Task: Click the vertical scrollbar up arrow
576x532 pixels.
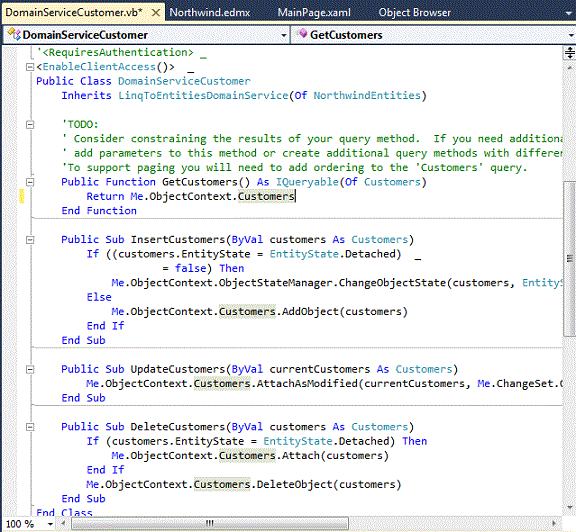Action: coord(569,68)
